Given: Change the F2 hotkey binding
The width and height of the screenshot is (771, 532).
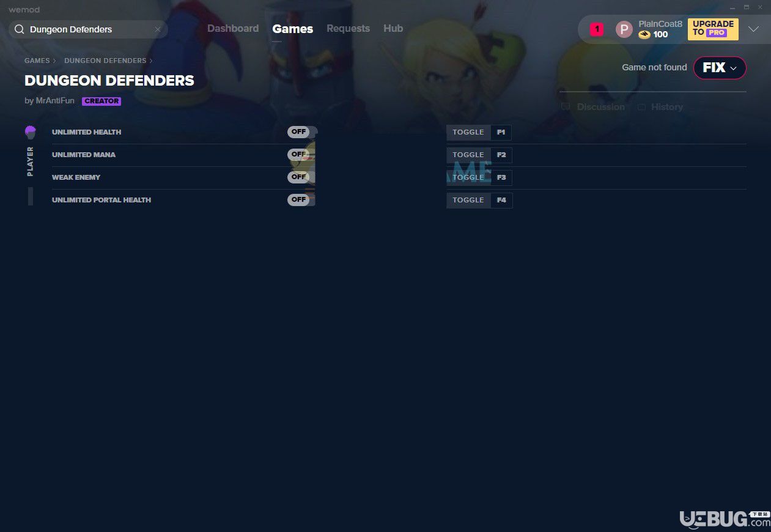Looking at the screenshot, I should [501, 155].
